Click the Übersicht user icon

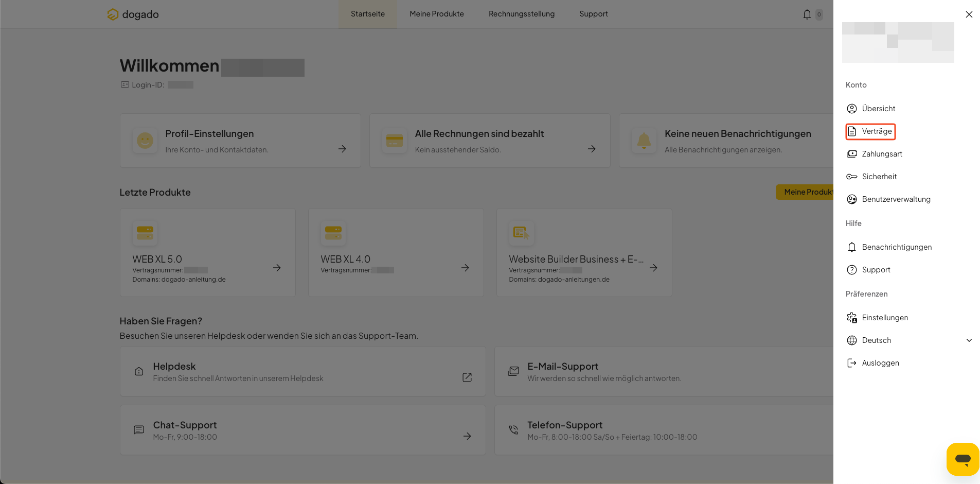[852, 109]
